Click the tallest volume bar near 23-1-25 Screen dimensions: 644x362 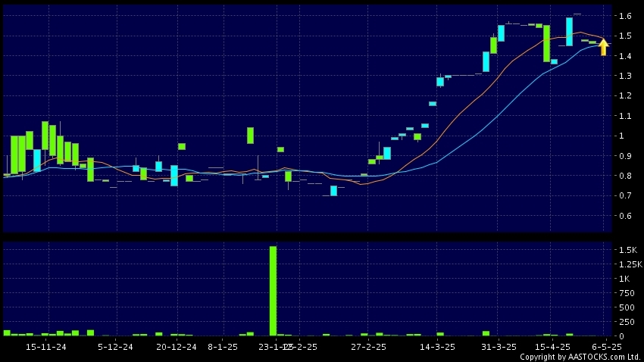[273, 291]
